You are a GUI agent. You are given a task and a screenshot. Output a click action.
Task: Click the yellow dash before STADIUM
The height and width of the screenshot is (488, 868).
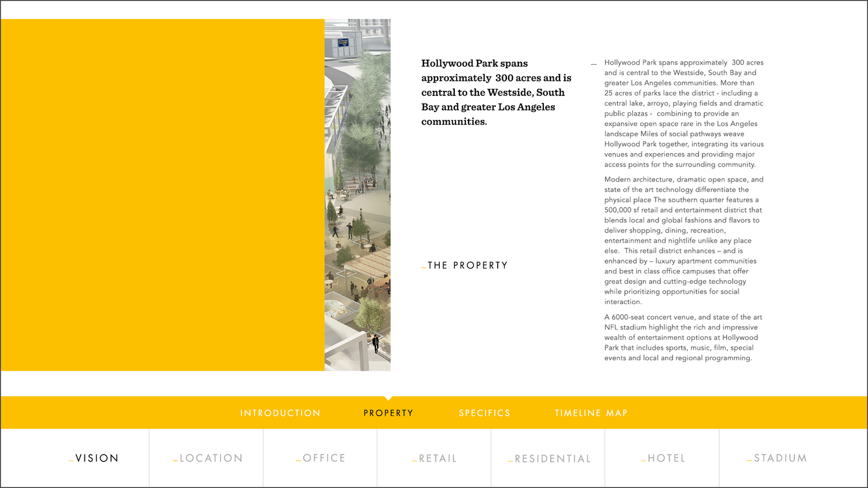click(x=751, y=460)
